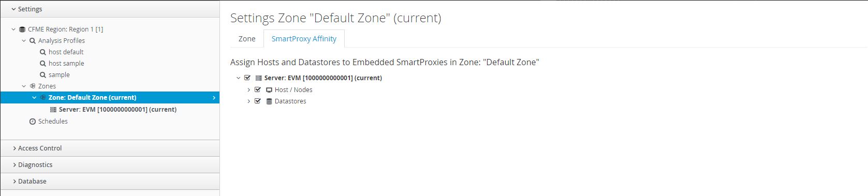
Task: Click the Schedules clock icon
Action: point(33,122)
